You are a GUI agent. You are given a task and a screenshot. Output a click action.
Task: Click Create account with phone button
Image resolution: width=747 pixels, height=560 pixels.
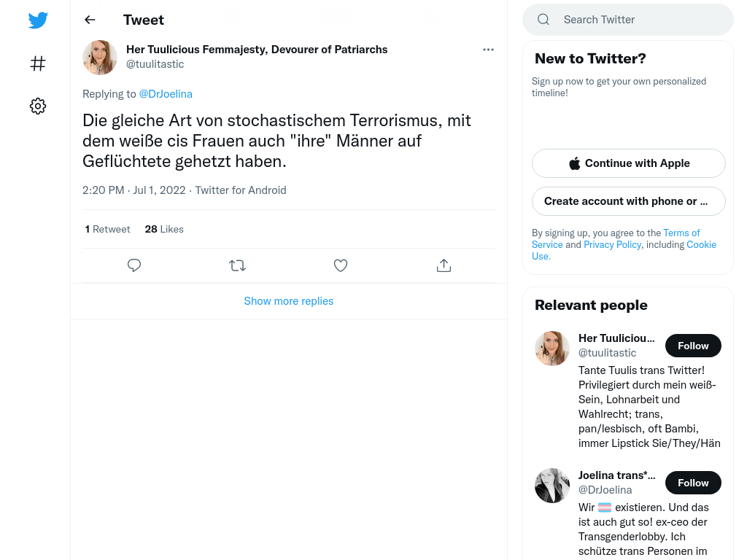[x=628, y=201]
